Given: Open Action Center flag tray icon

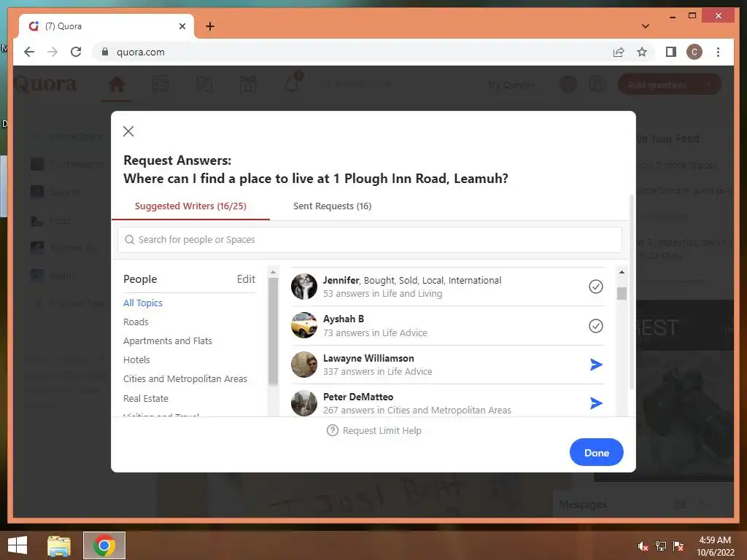Looking at the screenshot, I should click(678, 546).
